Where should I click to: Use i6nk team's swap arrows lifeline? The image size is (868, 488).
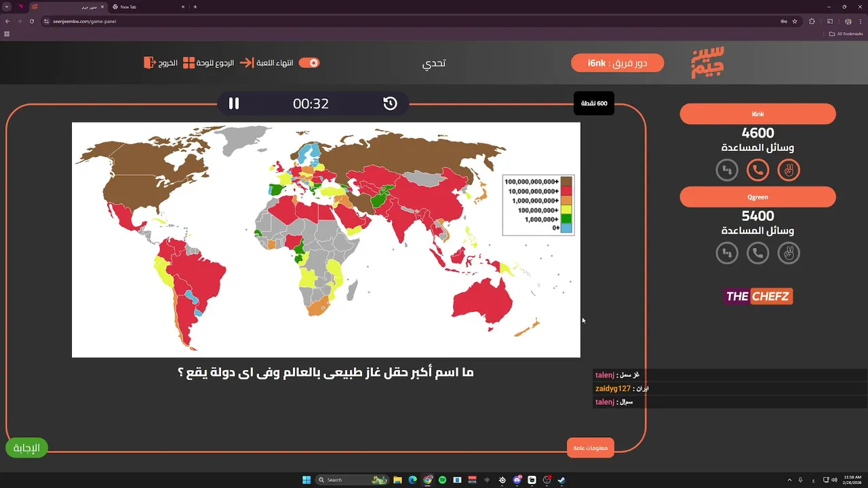click(727, 169)
